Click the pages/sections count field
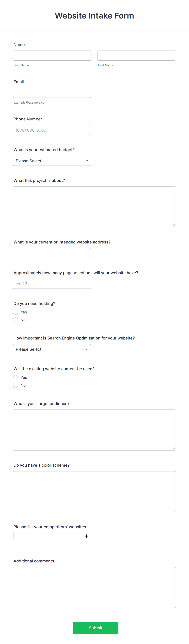This screenshot has height=644, width=189. coord(52,284)
